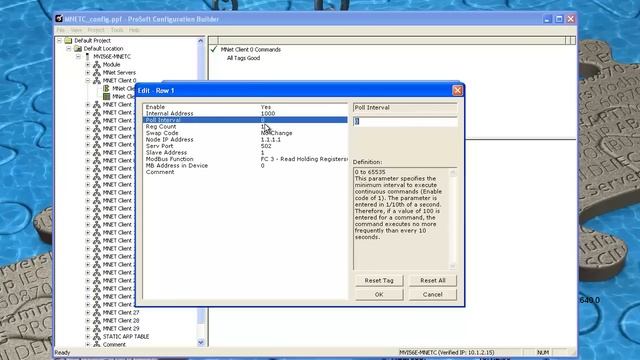Viewport: 640px width, 360px height.
Task: Select the highlighted Poll Interval row
Action: pyautogui.click(x=245, y=120)
